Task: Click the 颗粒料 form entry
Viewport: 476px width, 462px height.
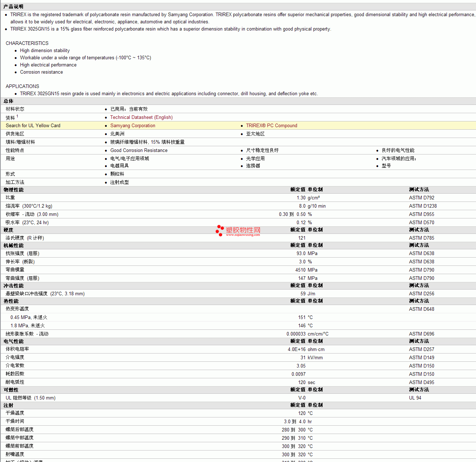Action: (x=117, y=174)
